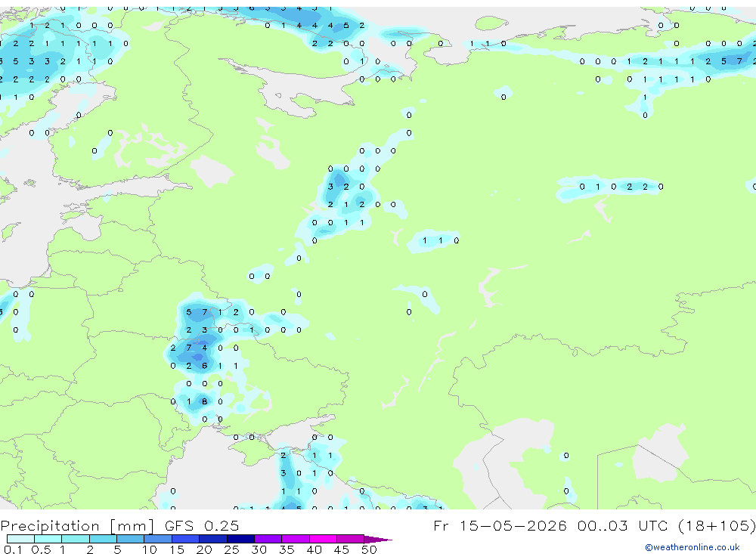
Task: Click legend label '25'
Action: tap(231, 549)
